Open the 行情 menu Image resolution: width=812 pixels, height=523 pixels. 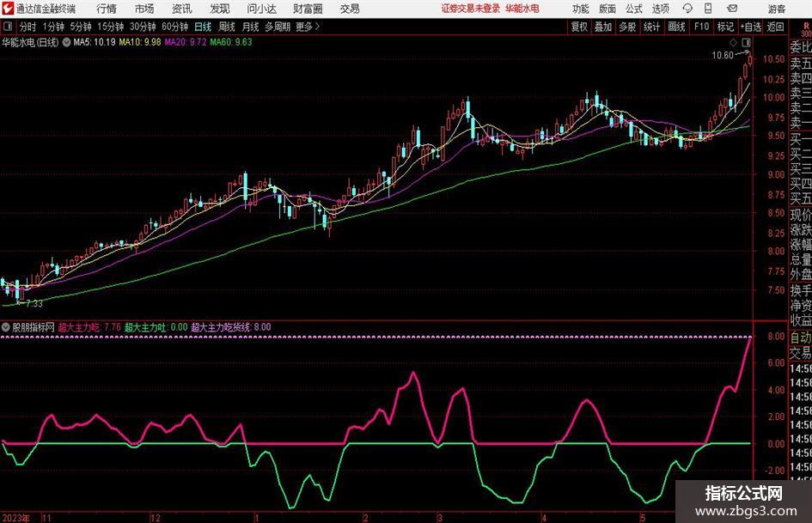[x=107, y=9]
